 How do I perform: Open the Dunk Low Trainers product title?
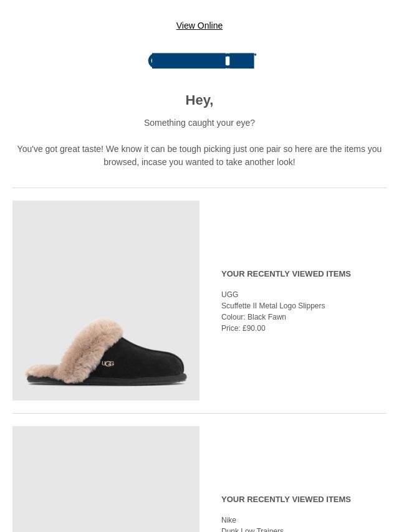pyautogui.click(x=252, y=530)
